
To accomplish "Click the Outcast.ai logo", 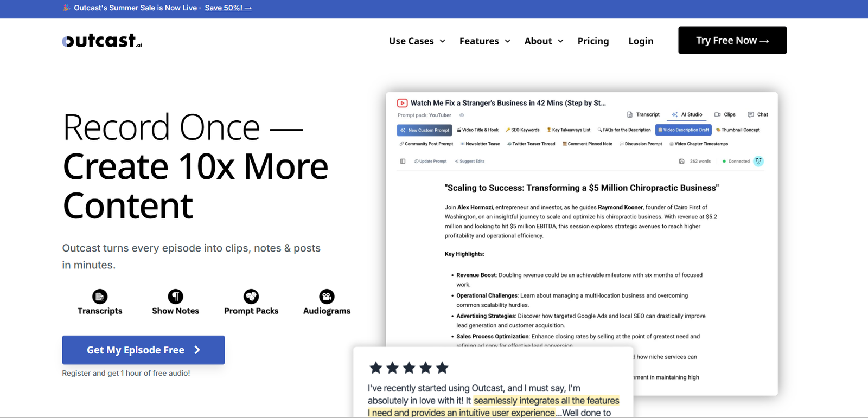I will (x=102, y=41).
